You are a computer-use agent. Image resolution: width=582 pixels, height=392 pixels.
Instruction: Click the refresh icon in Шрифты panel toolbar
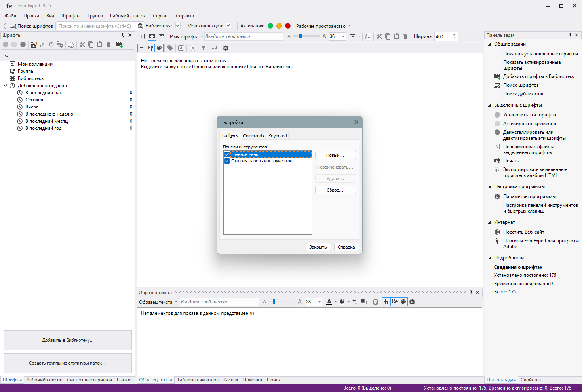(51, 44)
